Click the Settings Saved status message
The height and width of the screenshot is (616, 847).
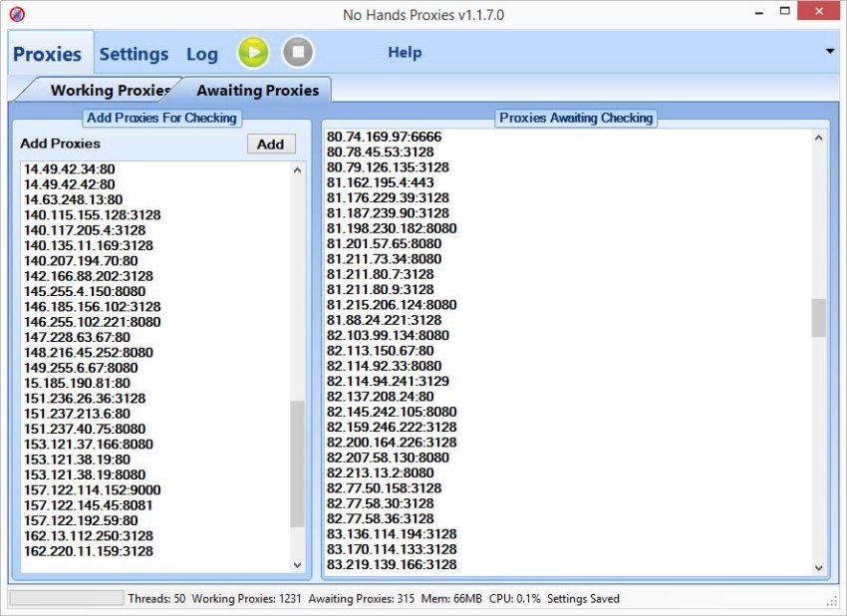583,599
